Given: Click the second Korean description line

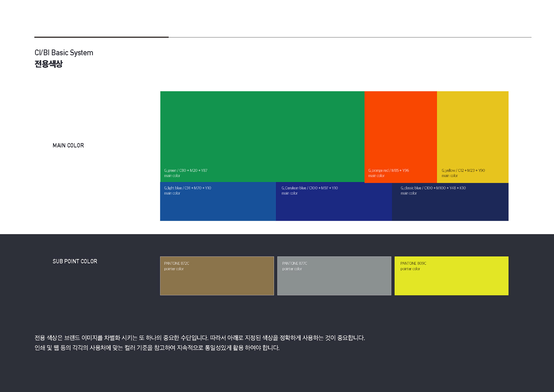Looking at the screenshot, I should tap(157, 348).
